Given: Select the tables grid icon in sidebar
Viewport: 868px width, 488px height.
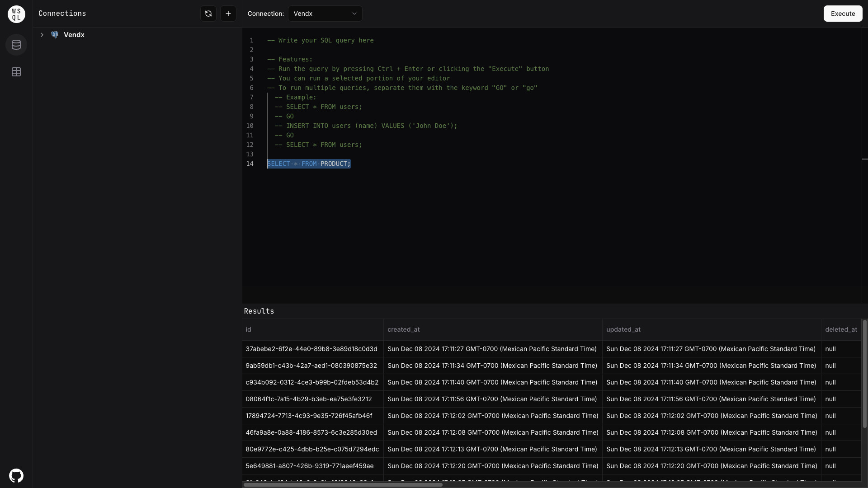Looking at the screenshot, I should 16,72.
